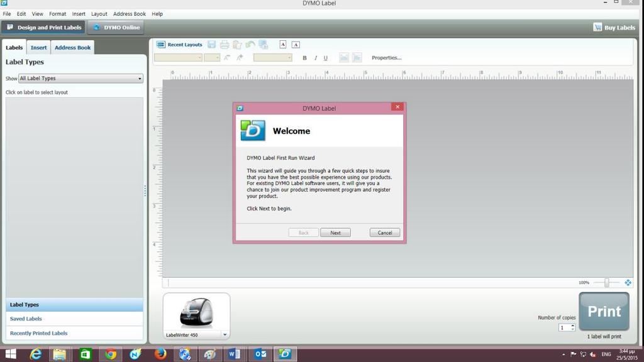Screen dimensions: 644x362
Task: Open the Layout menu
Action: [x=99, y=14]
